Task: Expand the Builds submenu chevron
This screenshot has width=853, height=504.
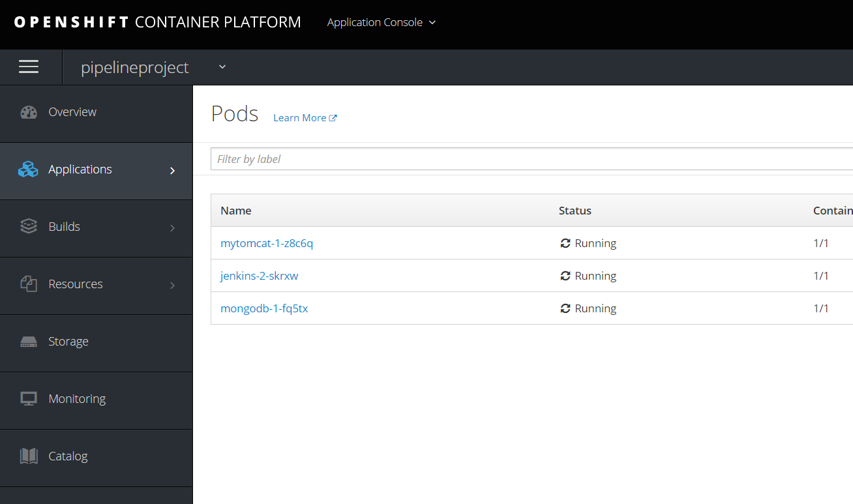Action: click(172, 228)
